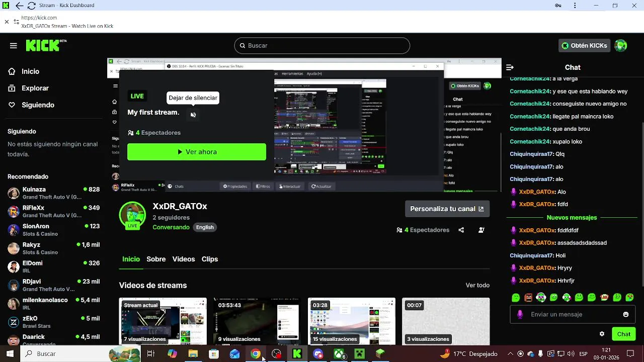644x362 pixels.
Task: Open the 03:53:43 video thumbnail
Action: click(257, 321)
